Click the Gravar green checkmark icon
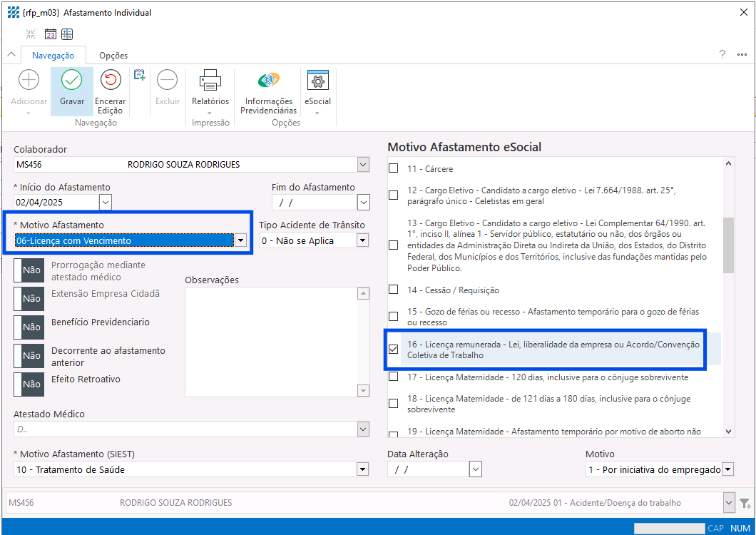The width and height of the screenshot is (756, 535). (x=71, y=80)
